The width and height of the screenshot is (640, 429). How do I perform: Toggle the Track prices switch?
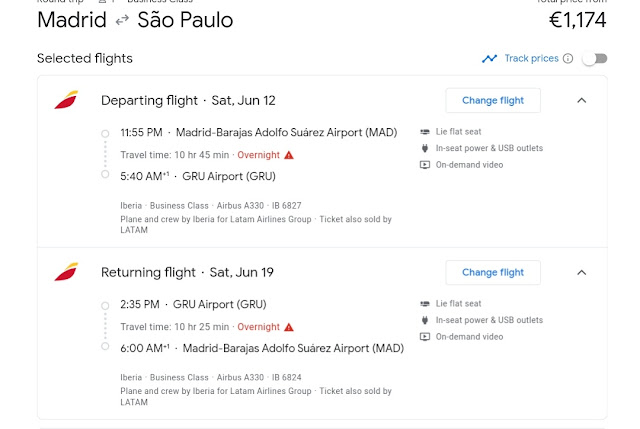click(x=595, y=59)
